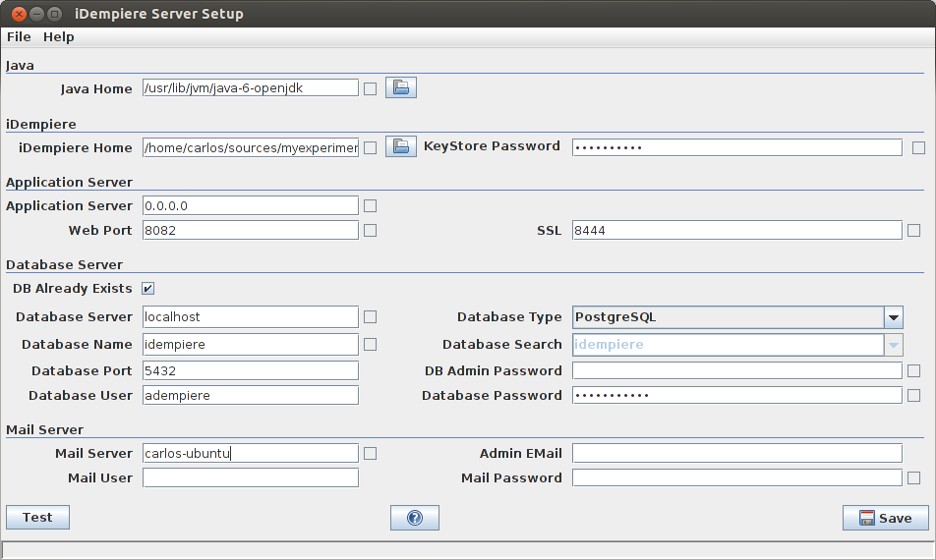
Task: Browse for Java Home folder
Action: 400,87
